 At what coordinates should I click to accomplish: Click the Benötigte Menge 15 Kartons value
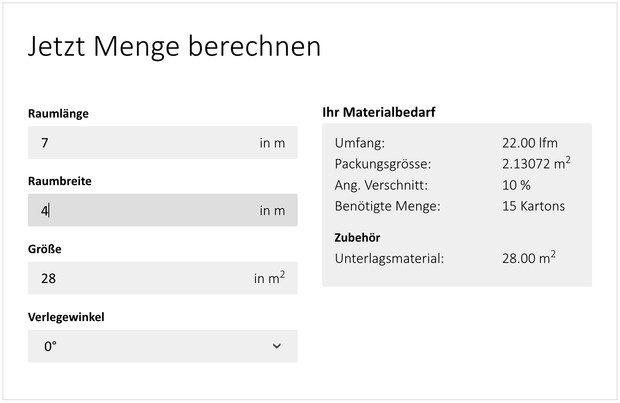tap(533, 206)
